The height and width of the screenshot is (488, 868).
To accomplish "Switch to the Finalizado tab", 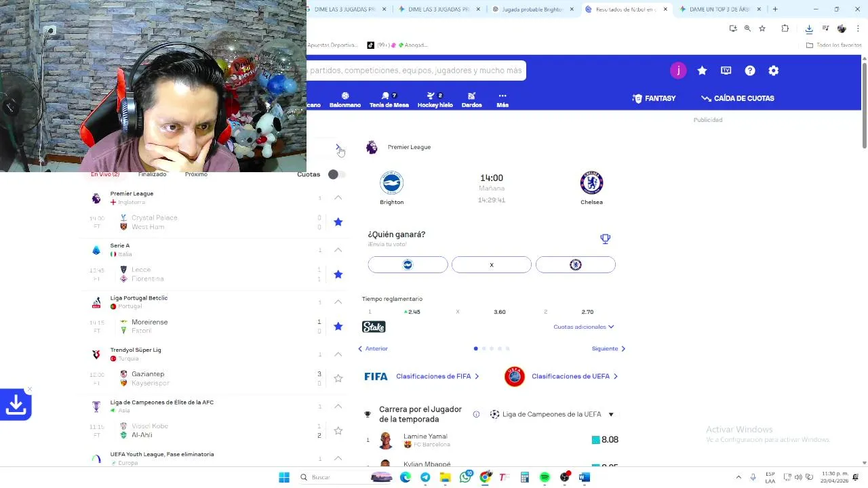I will 152,174.
